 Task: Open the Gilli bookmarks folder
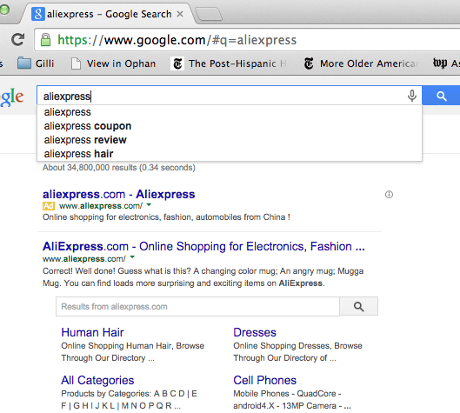pyautogui.click(x=35, y=63)
